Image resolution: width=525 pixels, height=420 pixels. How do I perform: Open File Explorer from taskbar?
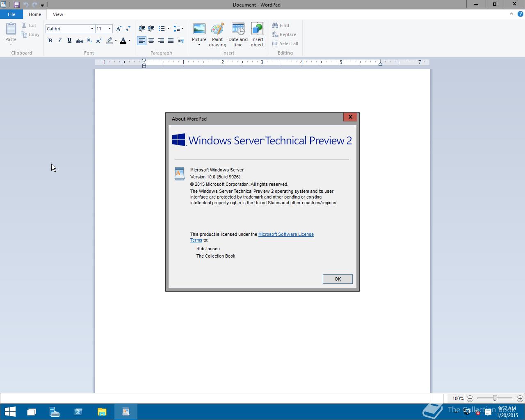102,411
